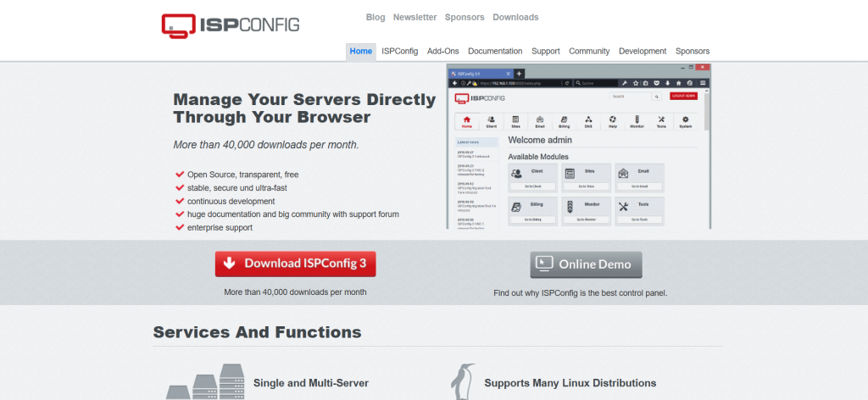Go to the Documentation menu
The image size is (868, 400).
point(495,51)
